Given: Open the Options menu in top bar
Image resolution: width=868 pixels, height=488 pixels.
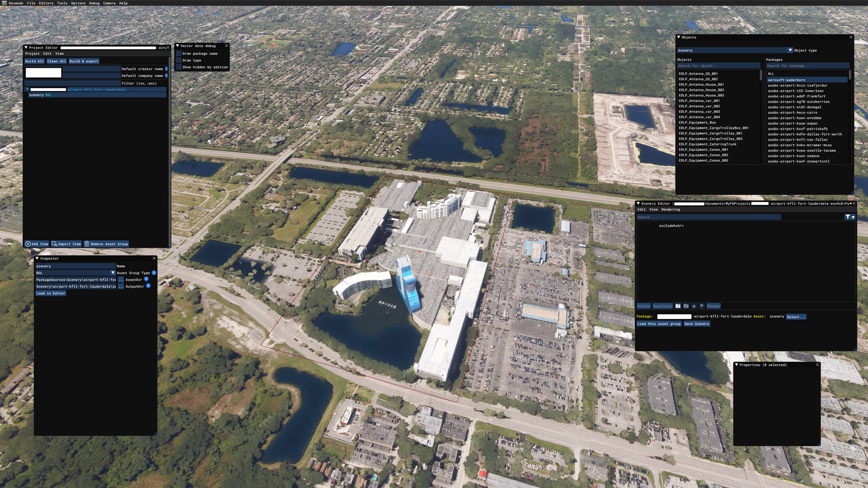Looking at the screenshot, I should point(78,3).
